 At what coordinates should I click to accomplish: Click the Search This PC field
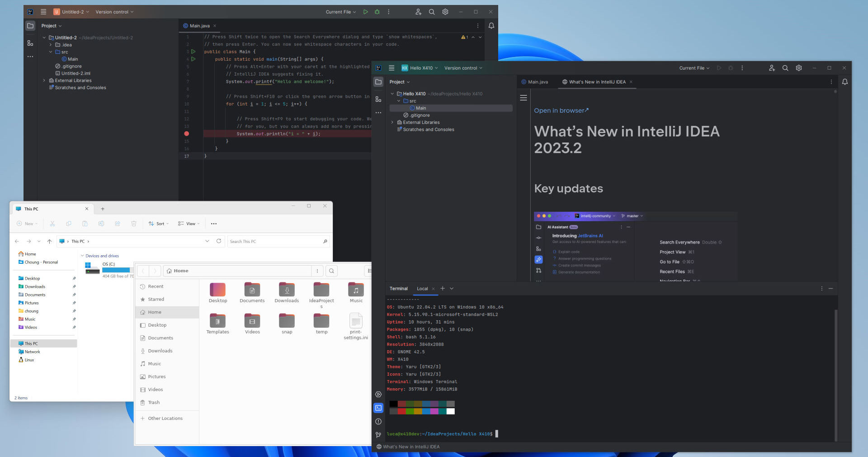tap(275, 241)
